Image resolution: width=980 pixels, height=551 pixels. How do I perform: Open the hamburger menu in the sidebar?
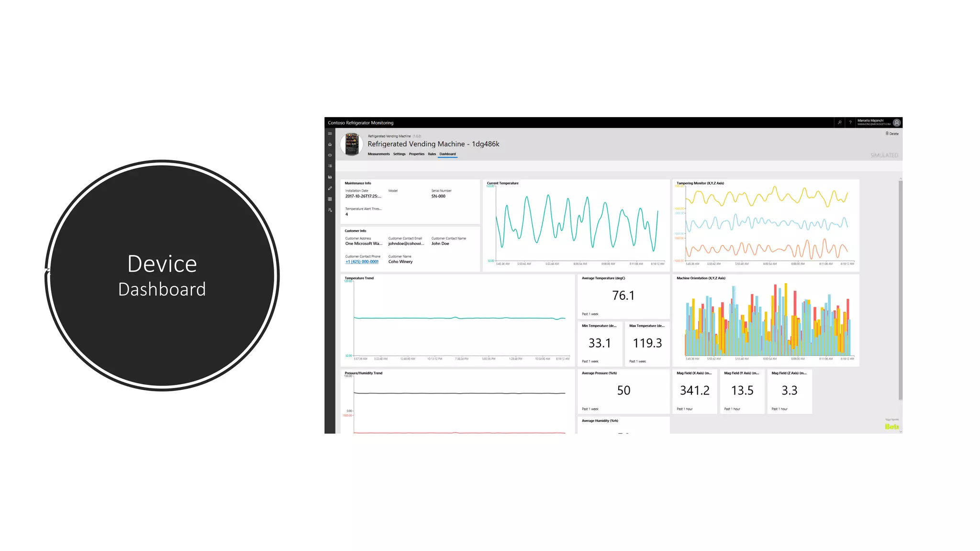tap(330, 133)
